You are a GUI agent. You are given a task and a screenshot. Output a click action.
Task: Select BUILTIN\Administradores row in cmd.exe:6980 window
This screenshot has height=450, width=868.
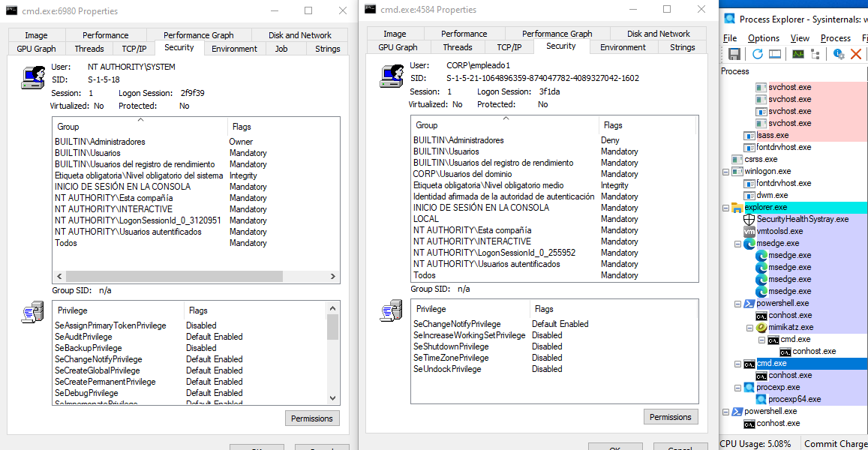(x=196, y=142)
